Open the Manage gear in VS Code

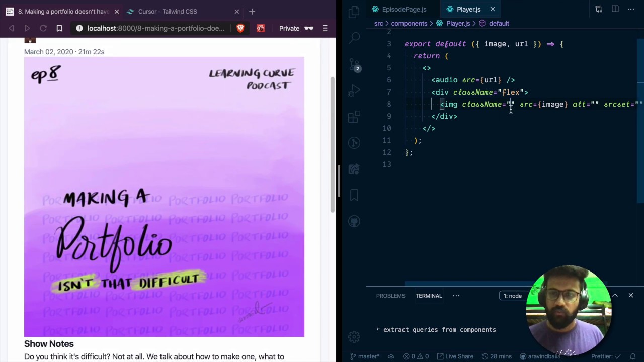pyautogui.click(x=354, y=337)
